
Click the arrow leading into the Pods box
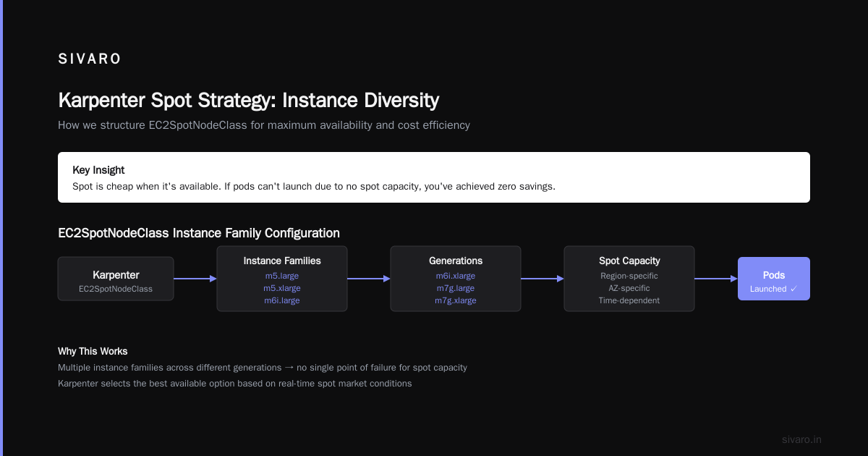pyautogui.click(x=716, y=279)
